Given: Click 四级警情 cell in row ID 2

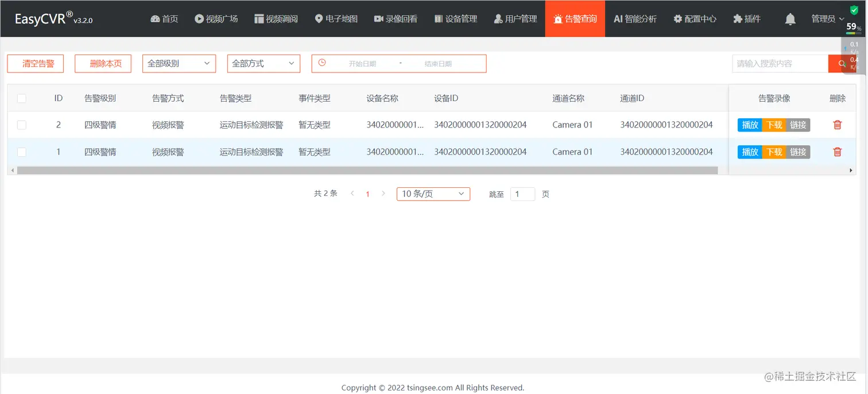Looking at the screenshot, I should coord(100,125).
